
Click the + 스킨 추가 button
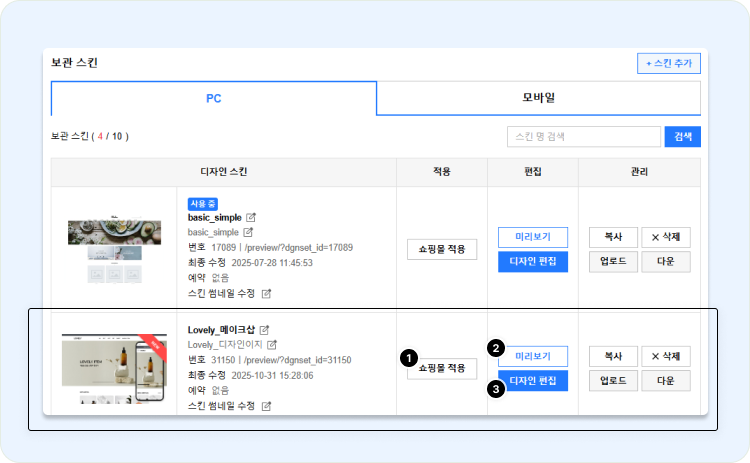(x=668, y=64)
